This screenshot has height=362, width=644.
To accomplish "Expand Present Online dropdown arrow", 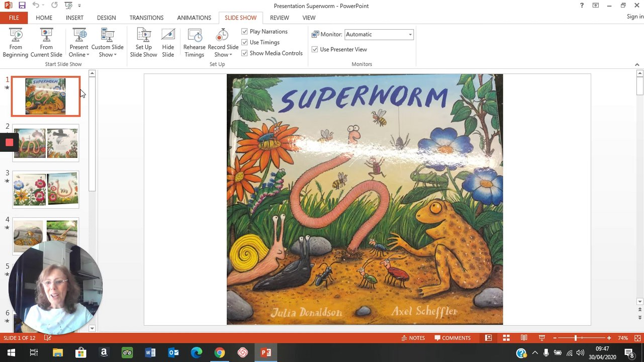I will [88, 55].
